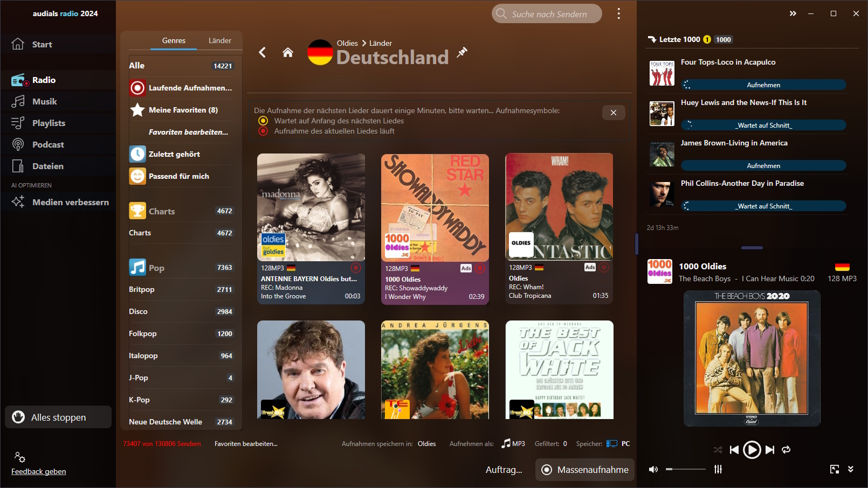This screenshot has width=868, height=488.
Task: Click the Suche nach Sendern search field
Action: tap(547, 14)
